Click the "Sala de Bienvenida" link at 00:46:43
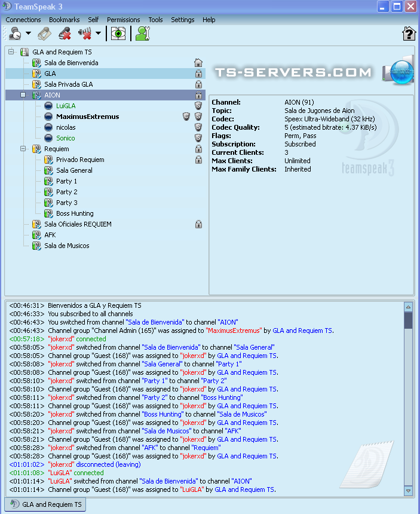 (155, 322)
